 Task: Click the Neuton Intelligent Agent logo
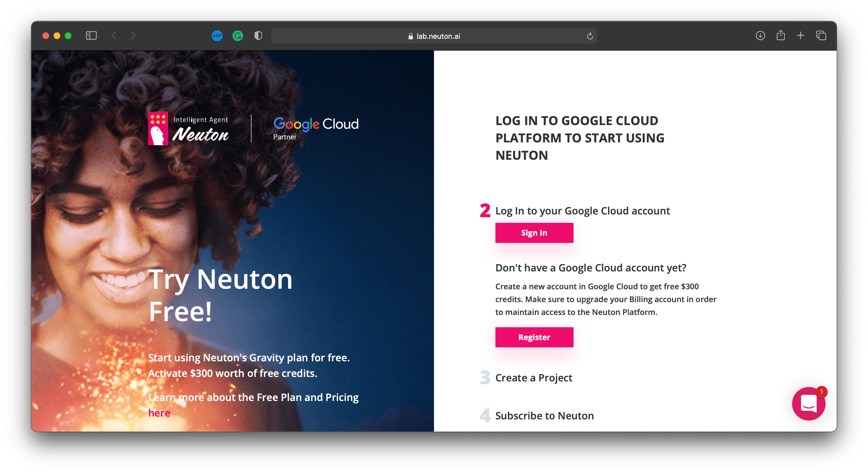click(188, 128)
